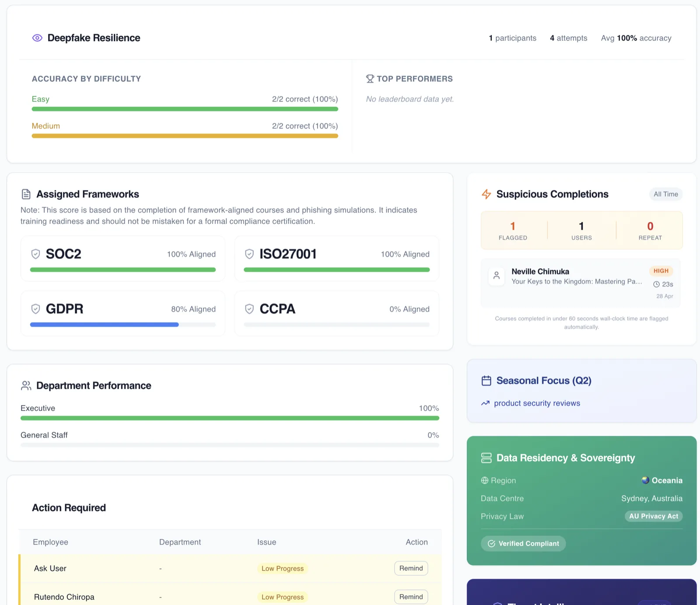Image resolution: width=700 pixels, height=605 pixels.
Task: Click the AU Privacy Act tag
Action: tap(654, 516)
